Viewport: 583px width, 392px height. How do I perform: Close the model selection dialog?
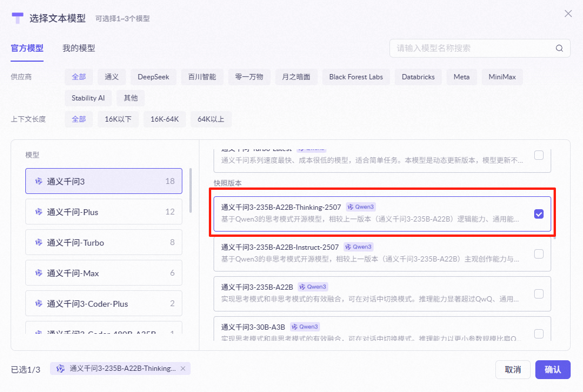[568, 14]
